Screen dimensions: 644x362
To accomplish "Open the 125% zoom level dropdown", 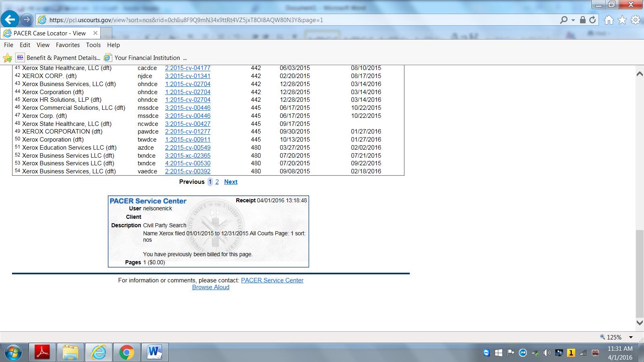I will click(631, 337).
